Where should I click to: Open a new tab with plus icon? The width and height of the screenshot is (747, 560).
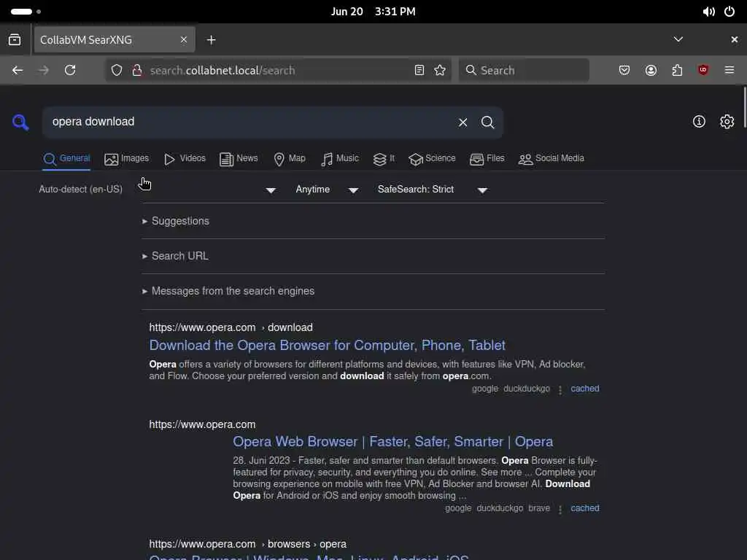coord(211,40)
